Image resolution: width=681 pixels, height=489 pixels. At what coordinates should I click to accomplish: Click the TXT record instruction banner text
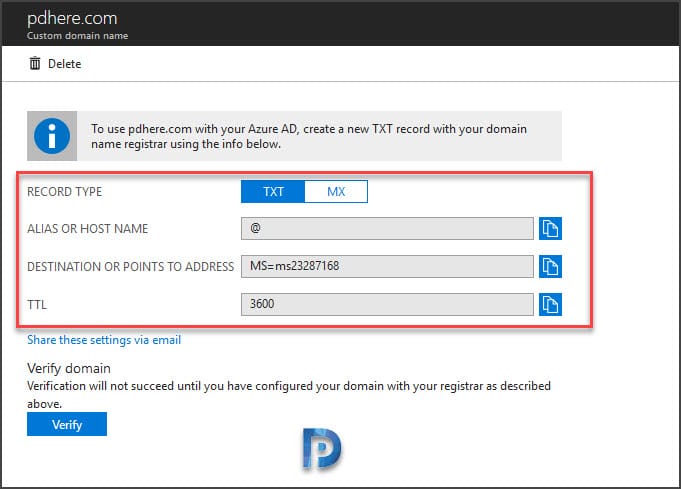[x=308, y=136]
